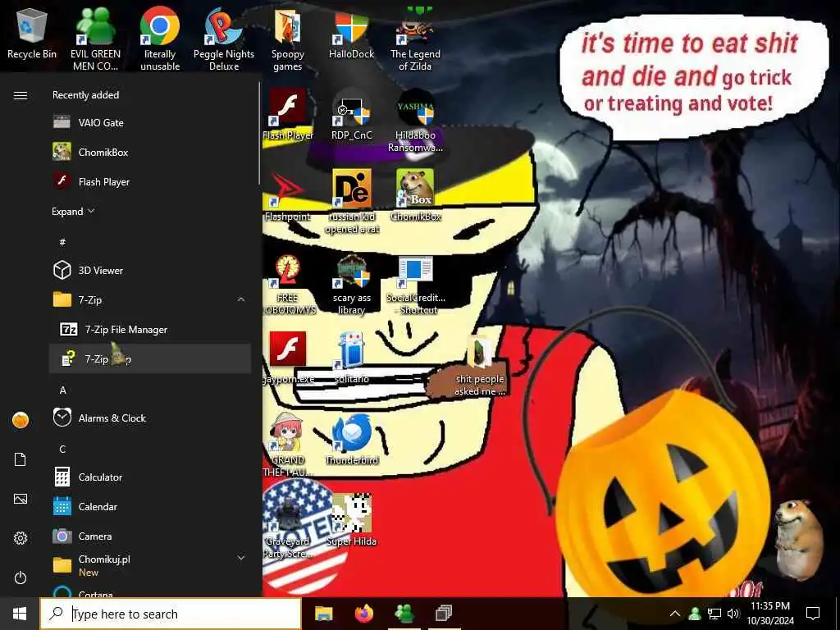
Task: Open the EVIL GREEN MEN CO desktop icon
Action: point(95,39)
